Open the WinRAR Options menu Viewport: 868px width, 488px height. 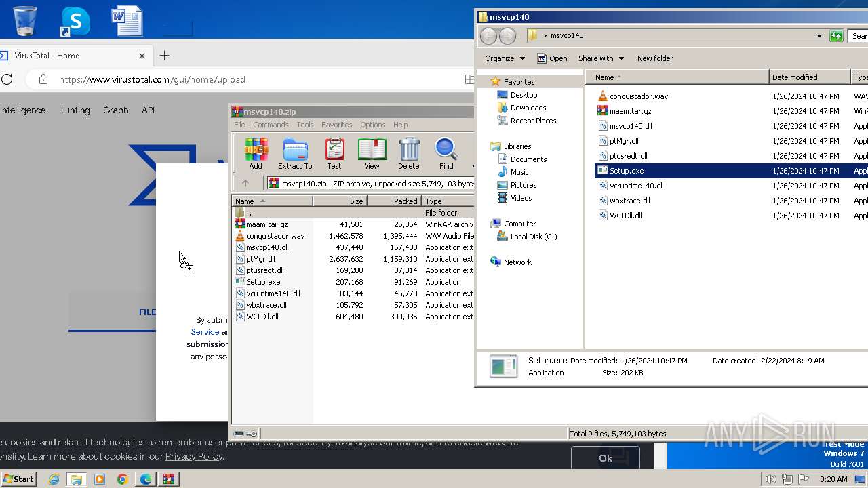[x=372, y=125]
